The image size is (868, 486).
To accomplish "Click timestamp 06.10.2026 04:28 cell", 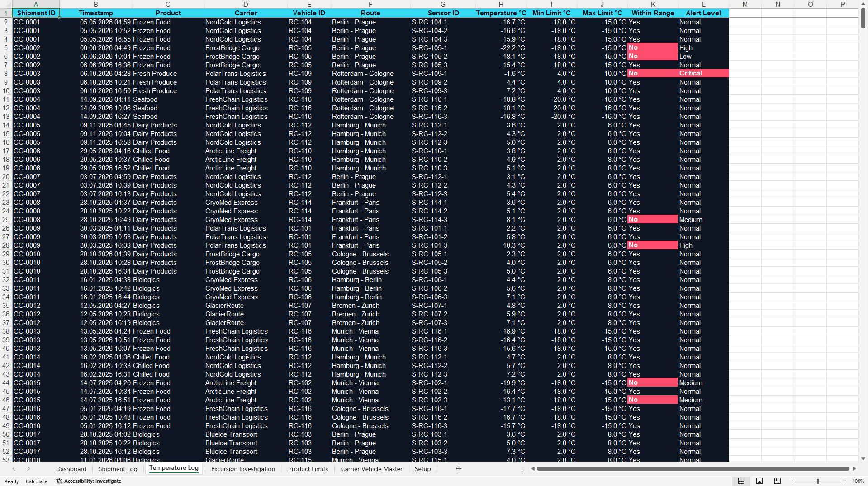I will click(96, 74).
